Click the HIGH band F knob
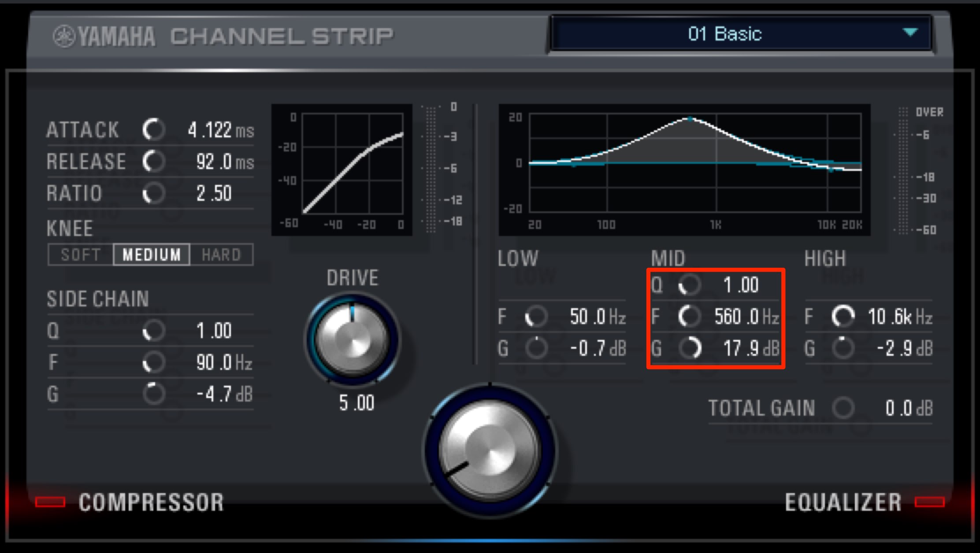 tap(843, 316)
